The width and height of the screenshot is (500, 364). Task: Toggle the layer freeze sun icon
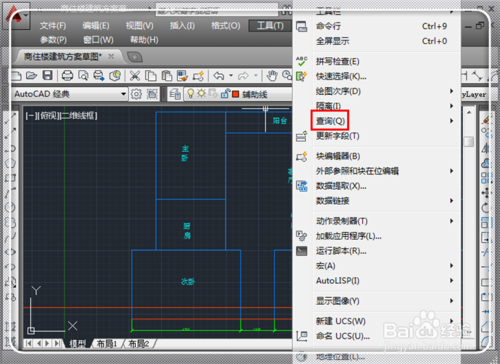(x=201, y=94)
